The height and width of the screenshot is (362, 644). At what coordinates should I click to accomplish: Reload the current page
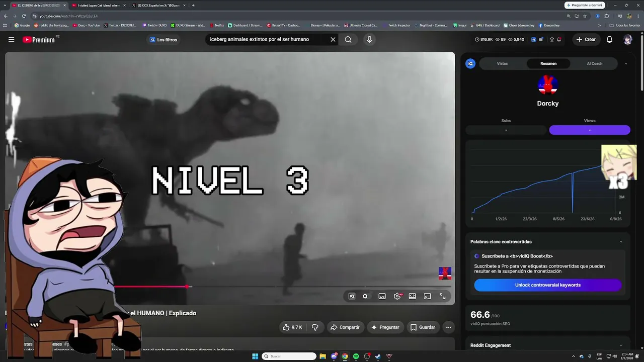(x=24, y=16)
